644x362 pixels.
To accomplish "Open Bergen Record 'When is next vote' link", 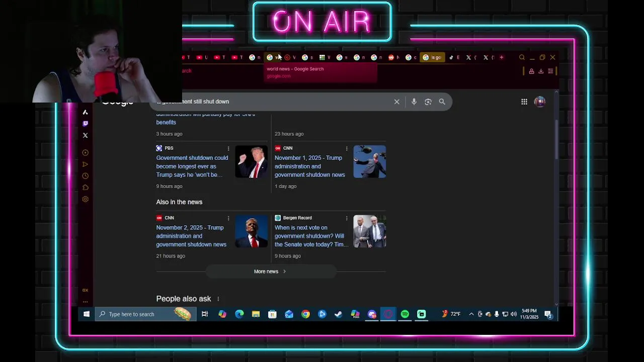I will (311, 236).
